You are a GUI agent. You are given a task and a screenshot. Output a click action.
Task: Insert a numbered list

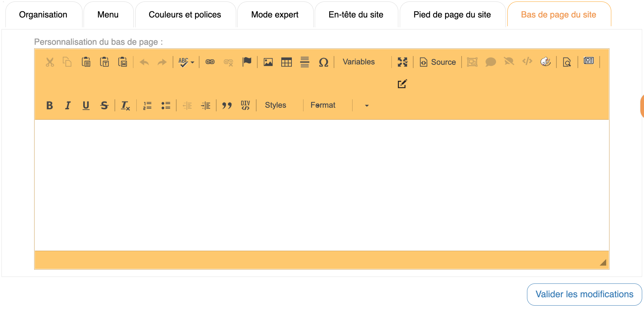tap(147, 106)
